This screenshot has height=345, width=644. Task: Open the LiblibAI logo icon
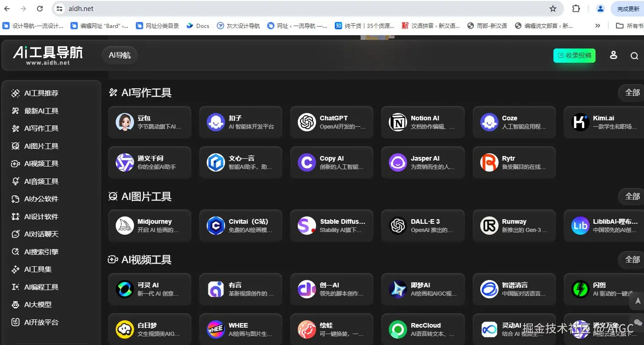coord(580,226)
